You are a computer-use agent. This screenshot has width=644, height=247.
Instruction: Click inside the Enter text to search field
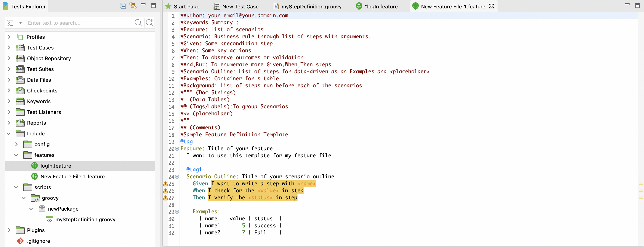75,23
